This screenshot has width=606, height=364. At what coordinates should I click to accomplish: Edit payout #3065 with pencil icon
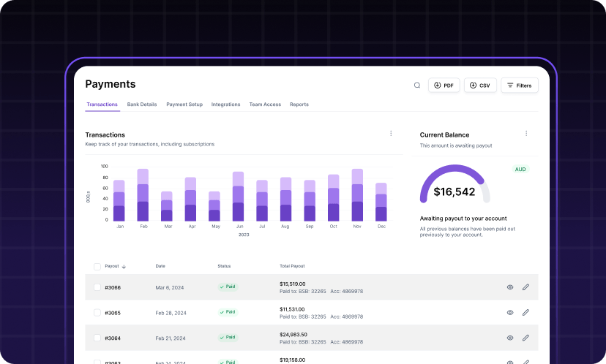coord(525,312)
